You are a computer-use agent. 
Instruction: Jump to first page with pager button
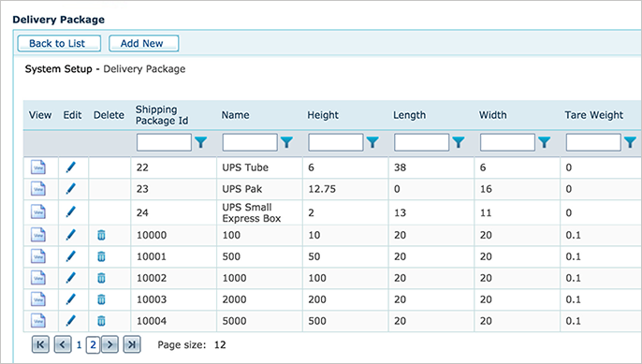pyautogui.click(x=40, y=344)
